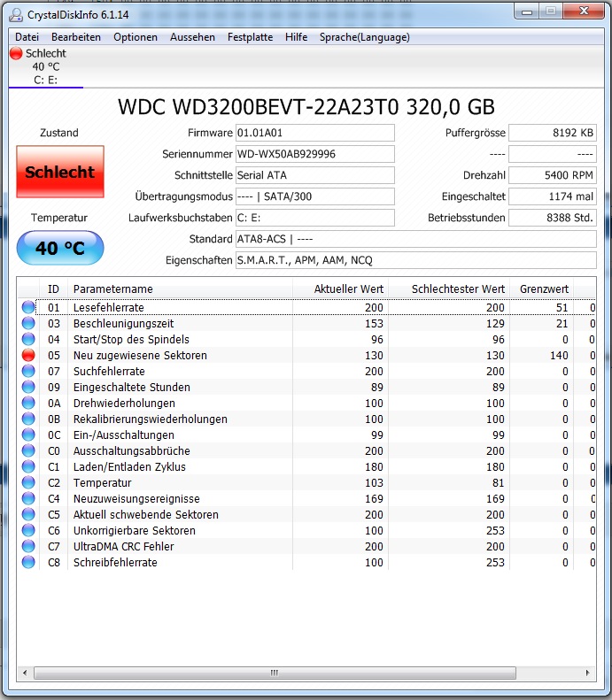Open the Hilfe menu
Screen dimensions: 612x700
click(x=296, y=37)
